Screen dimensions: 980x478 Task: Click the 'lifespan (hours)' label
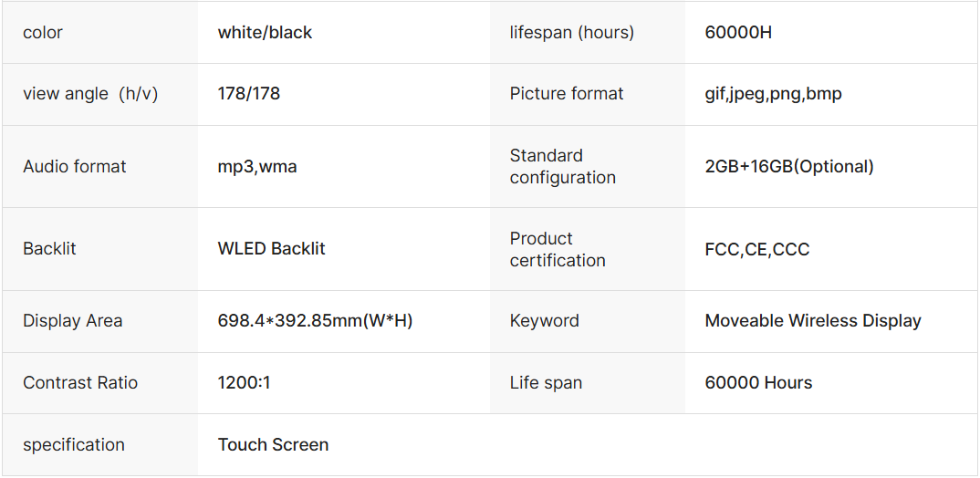coord(571,33)
